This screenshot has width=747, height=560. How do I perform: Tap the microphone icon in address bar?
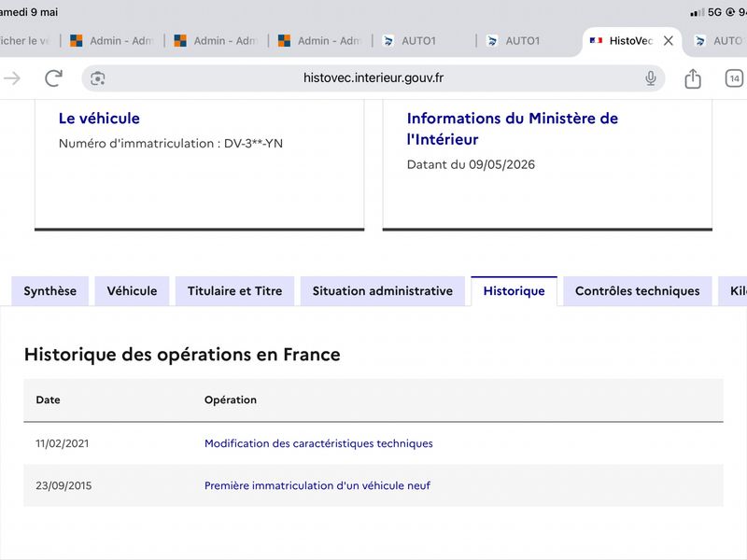[650, 78]
